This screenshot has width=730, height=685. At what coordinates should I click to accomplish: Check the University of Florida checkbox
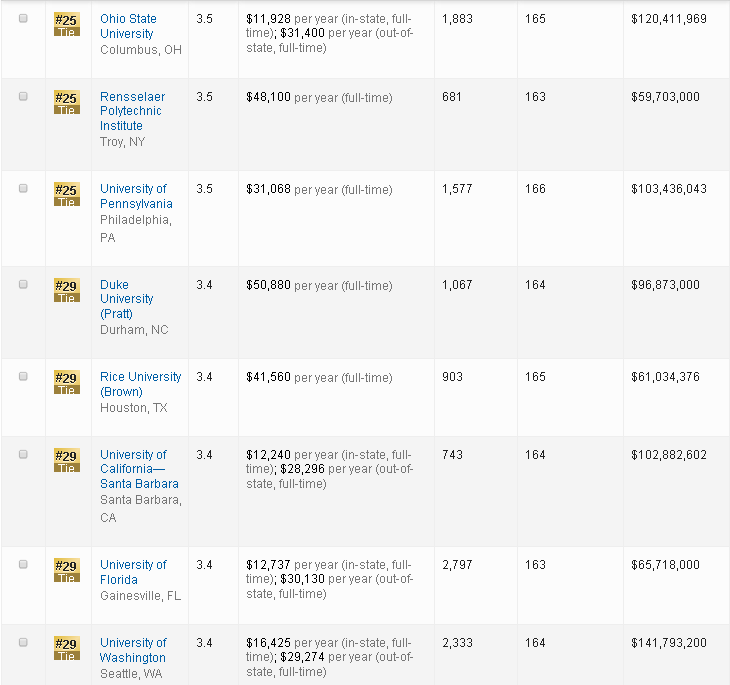click(24, 565)
